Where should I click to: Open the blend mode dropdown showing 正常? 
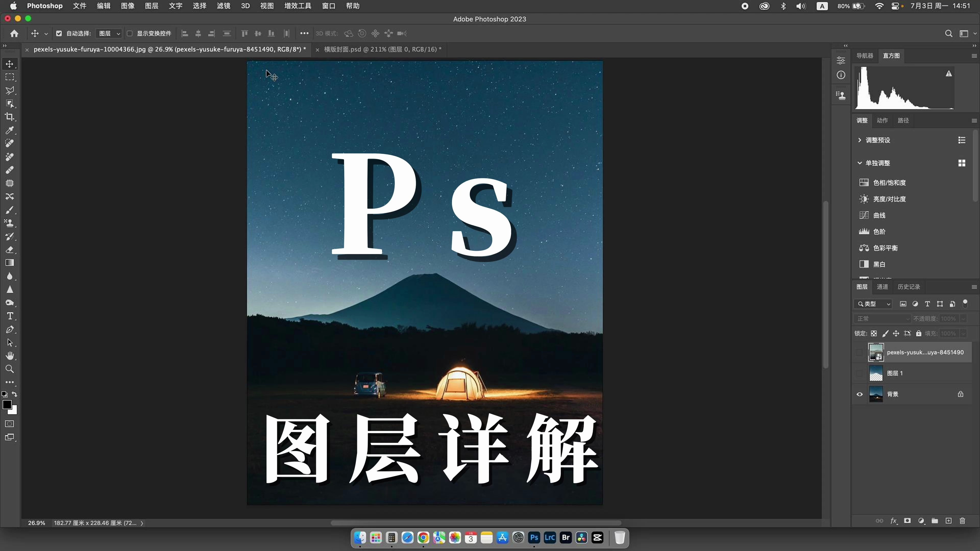[x=882, y=319]
